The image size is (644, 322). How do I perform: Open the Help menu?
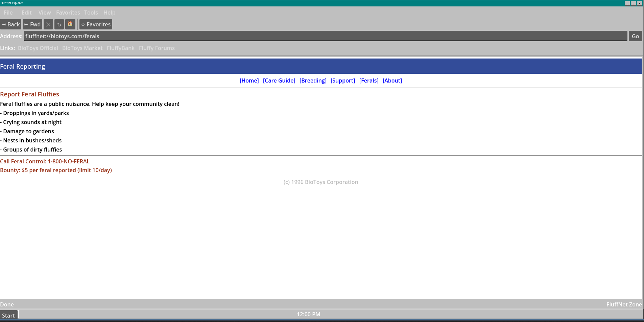[109, 13]
